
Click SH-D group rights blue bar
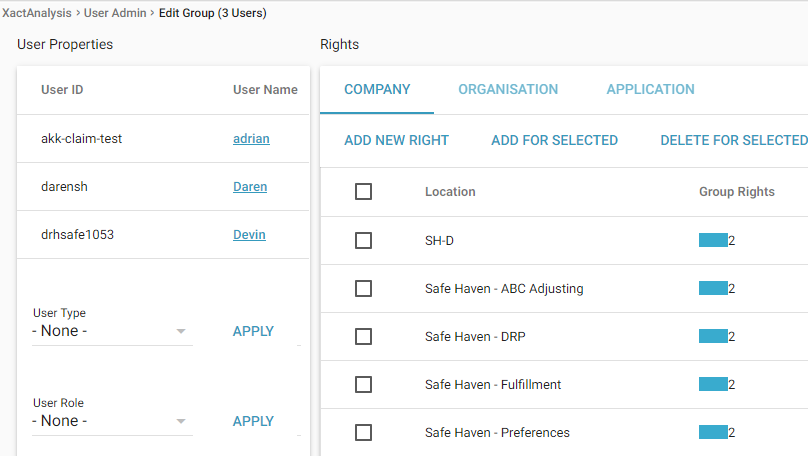coord(713,241)
